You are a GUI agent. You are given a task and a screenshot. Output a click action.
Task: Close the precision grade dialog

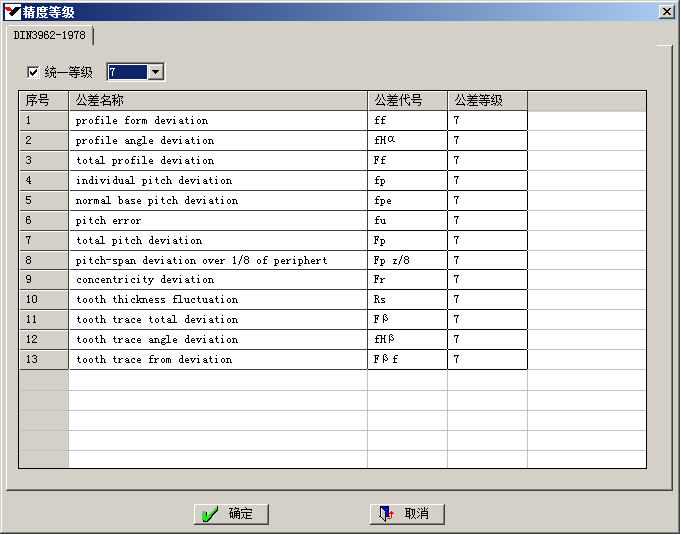pos(666,11)
